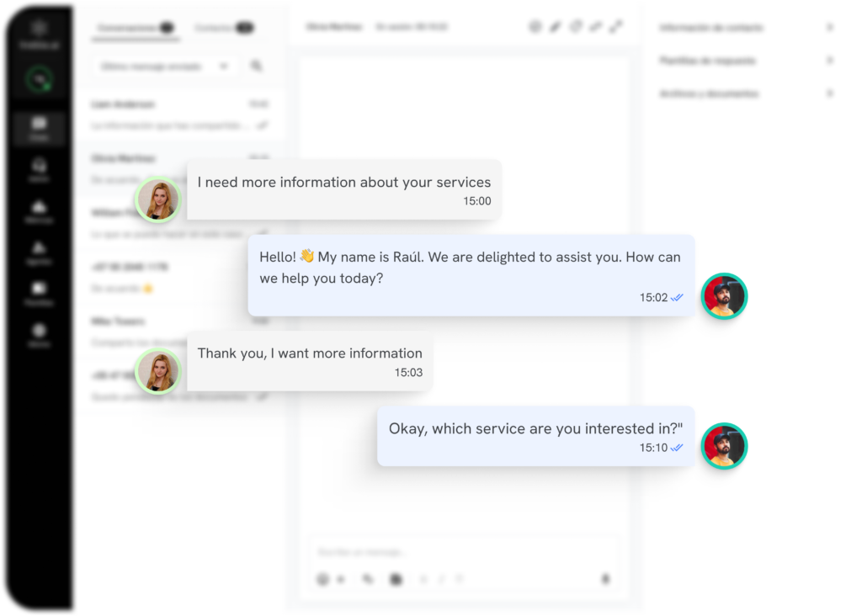Viewport: 862px width, 616px height.
Task: Click the green status circle in sidebar
Action: 39,81
